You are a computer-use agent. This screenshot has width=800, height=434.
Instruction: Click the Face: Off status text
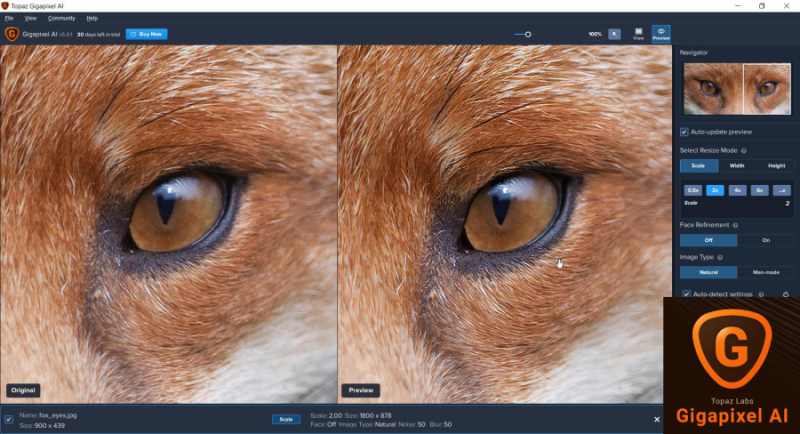(x=323, y=424)
